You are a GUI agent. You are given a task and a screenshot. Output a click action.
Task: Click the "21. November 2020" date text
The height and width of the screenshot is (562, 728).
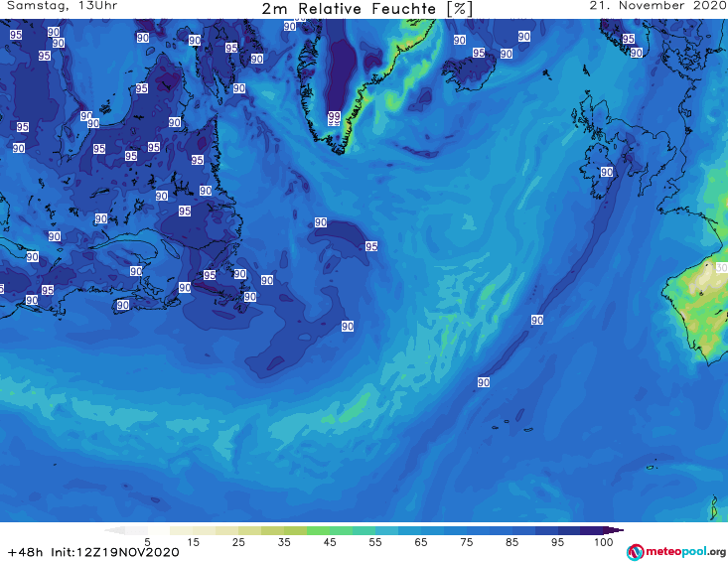coord(657,6)
